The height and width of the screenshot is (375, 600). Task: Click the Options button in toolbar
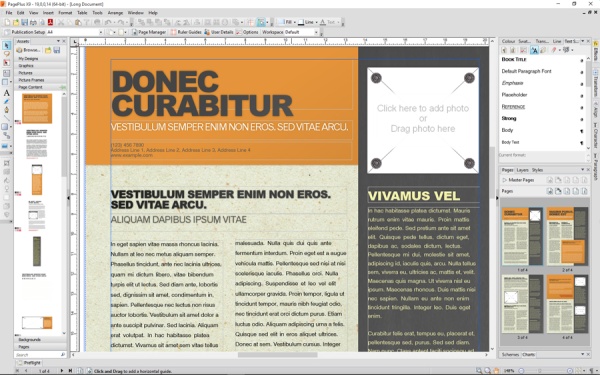tap(248, 32)
